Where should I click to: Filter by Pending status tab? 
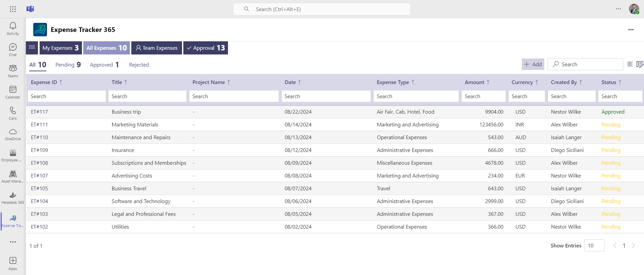(x=68, y=65)
